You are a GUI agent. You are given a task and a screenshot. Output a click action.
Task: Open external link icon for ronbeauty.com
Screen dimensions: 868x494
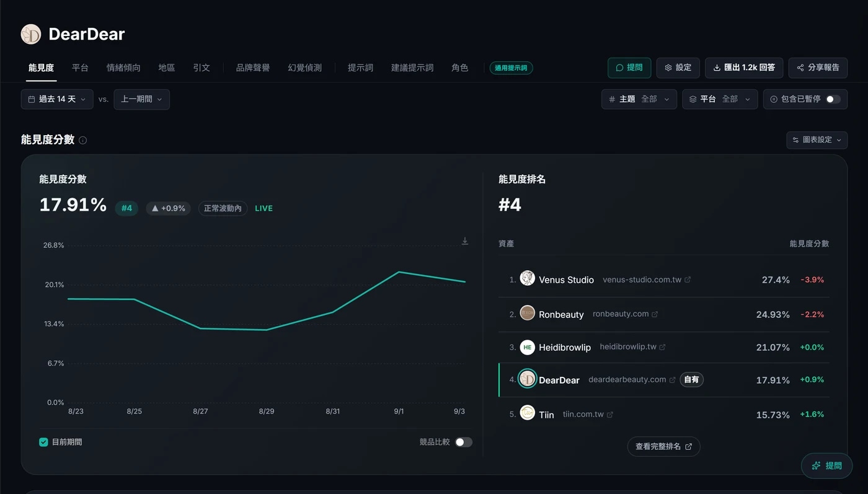(655, 314)
